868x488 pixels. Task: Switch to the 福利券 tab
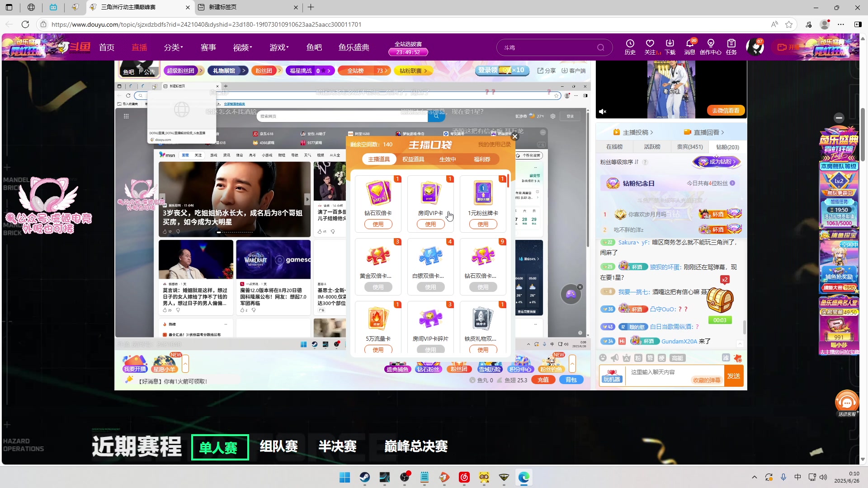[482, 159]
